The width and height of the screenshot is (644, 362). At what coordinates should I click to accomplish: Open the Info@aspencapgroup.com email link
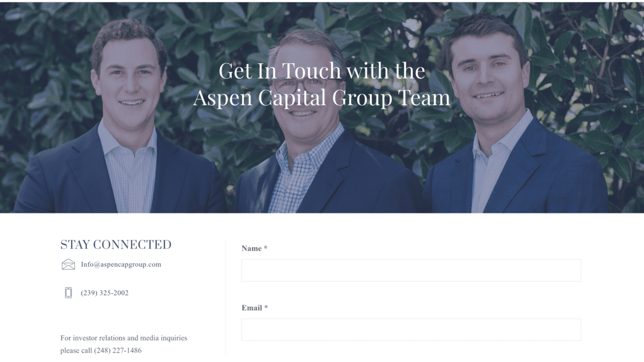[x=121, y=264]
